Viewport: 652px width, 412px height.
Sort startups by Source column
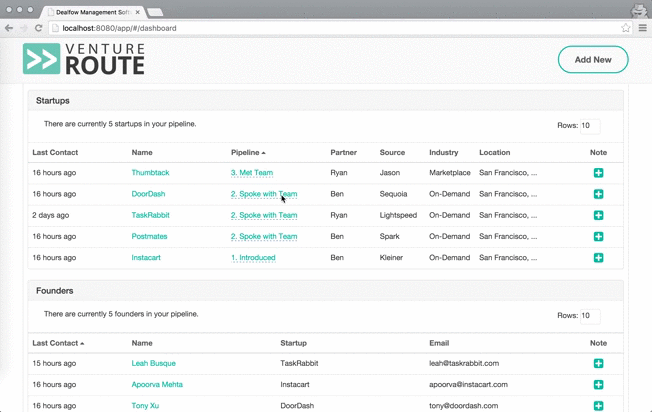392,153
